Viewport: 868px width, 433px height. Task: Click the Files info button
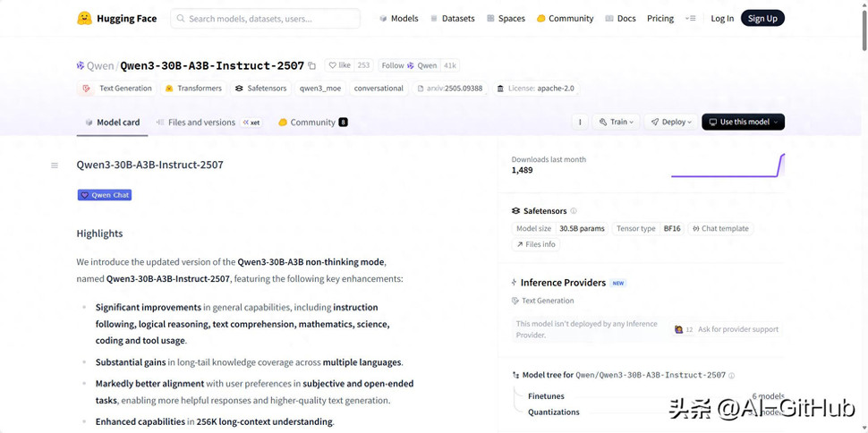pyautogui.click(x=536, y=244)
